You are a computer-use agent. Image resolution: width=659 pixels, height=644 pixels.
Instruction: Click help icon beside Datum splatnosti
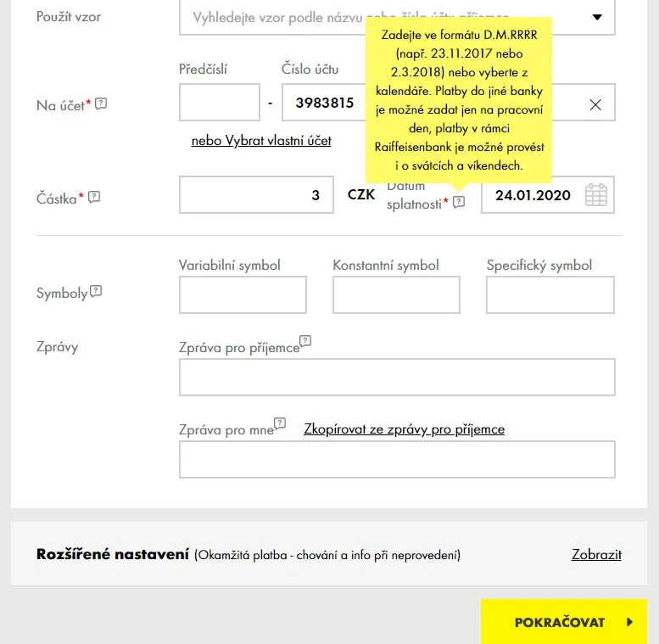459,202
